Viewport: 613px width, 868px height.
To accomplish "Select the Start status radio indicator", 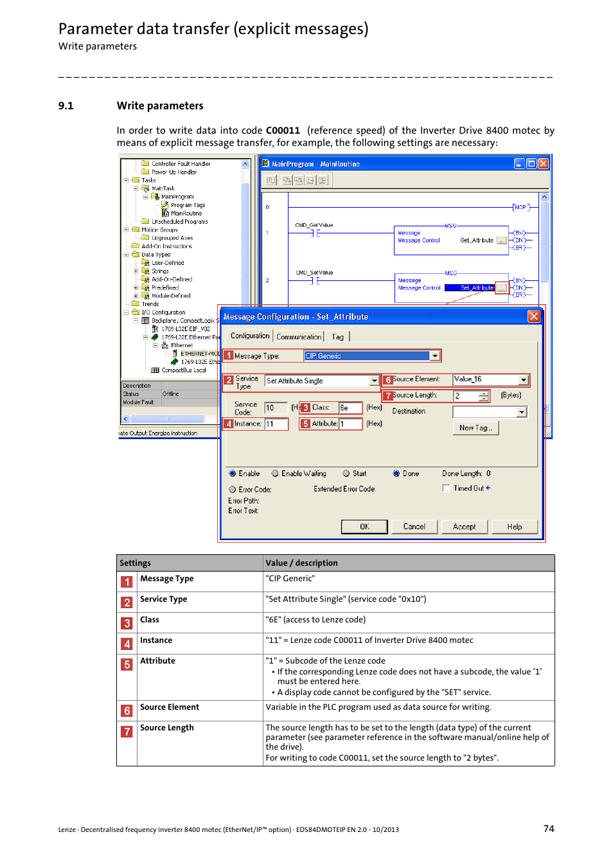I will click(346, 474).
